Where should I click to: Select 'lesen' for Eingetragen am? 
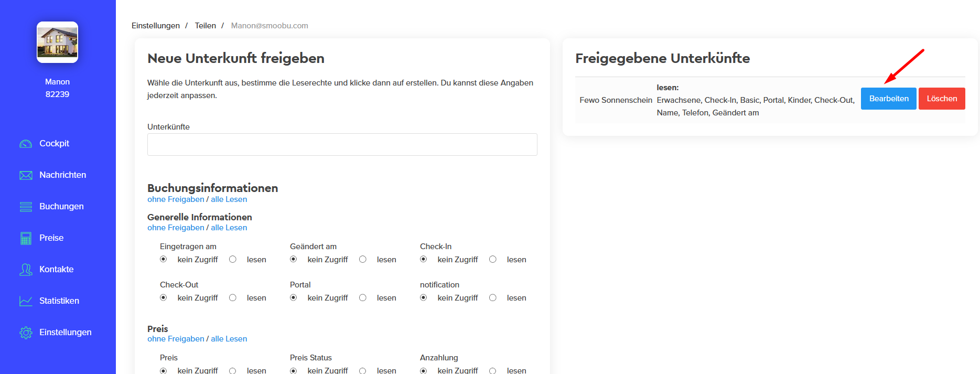pyautogui.click(x=233, y=259)
